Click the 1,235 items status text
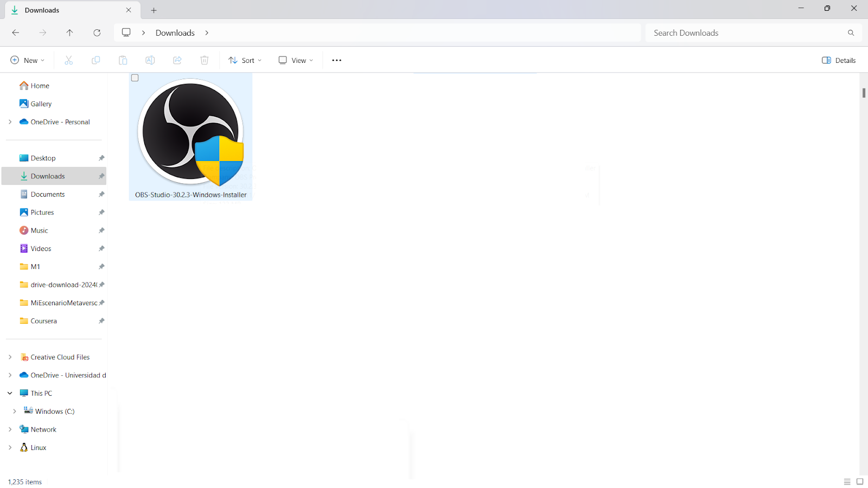The height and width of the screenshot is (488, 868). 25,482
